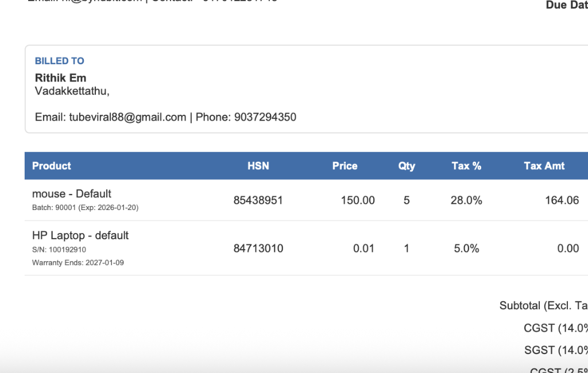Click the mouse - Default product name
The width and height of the screenshot is (588, 373).
[x=72, y=193]
